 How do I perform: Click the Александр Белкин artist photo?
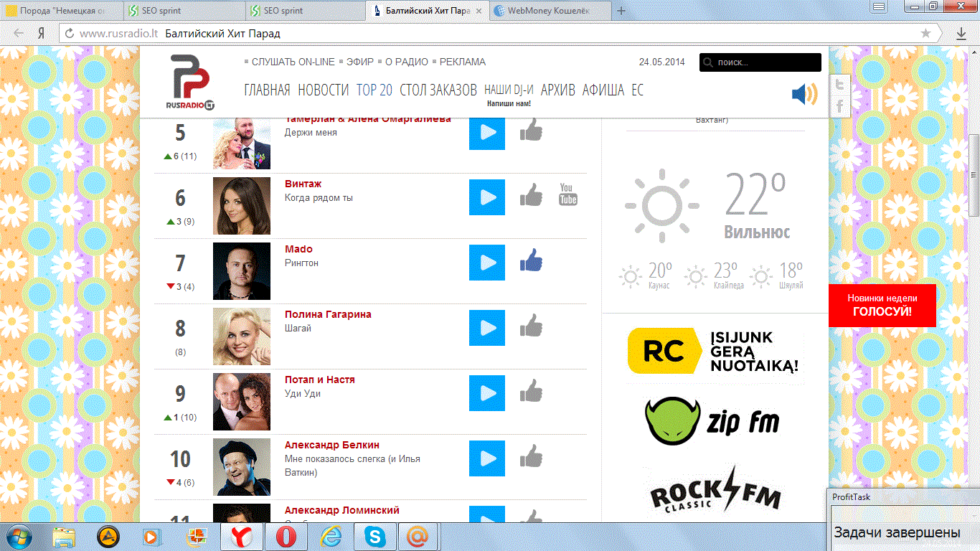tap(242, 467)
